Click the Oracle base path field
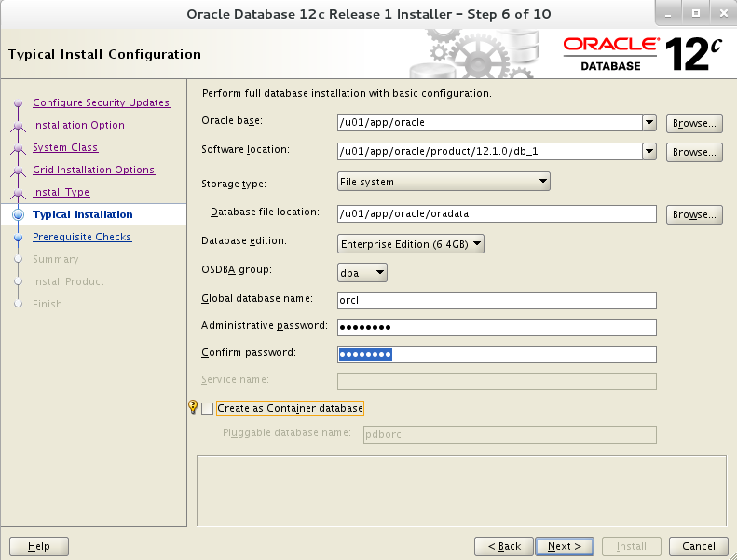Image resolution: width=737 pixels, height=560 pixels. (x=490, y=123)
